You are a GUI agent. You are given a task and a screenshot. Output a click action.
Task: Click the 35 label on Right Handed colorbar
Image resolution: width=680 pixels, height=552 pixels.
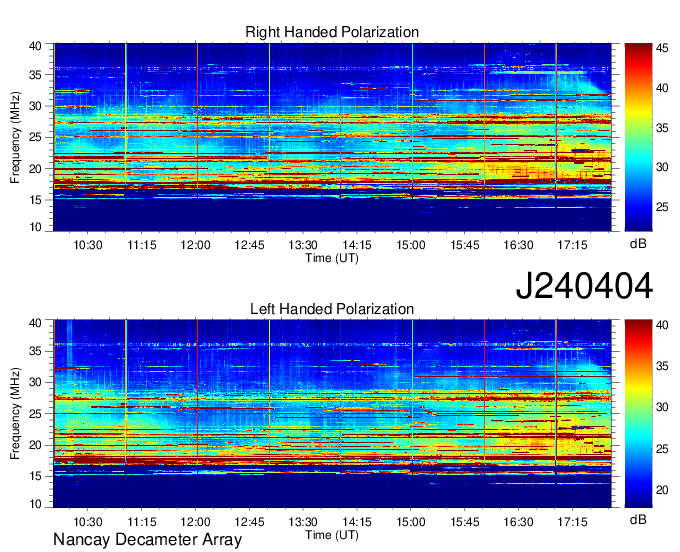point(662,127)
